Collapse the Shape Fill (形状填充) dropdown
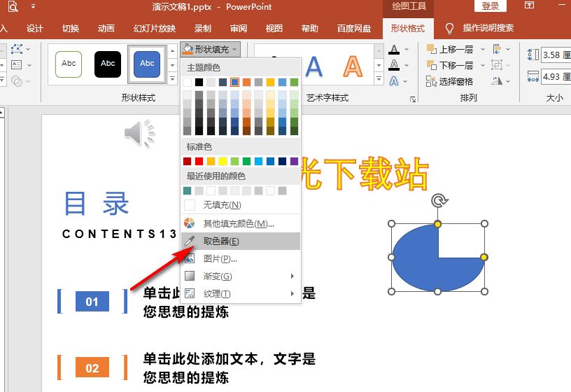This screenshot has width=571, height=392. (x=211, y=49)
